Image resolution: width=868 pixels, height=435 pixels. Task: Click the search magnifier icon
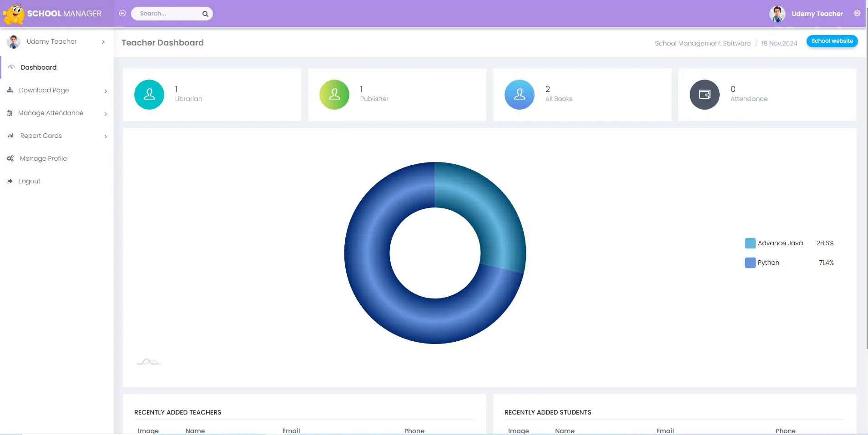(205, 14)
